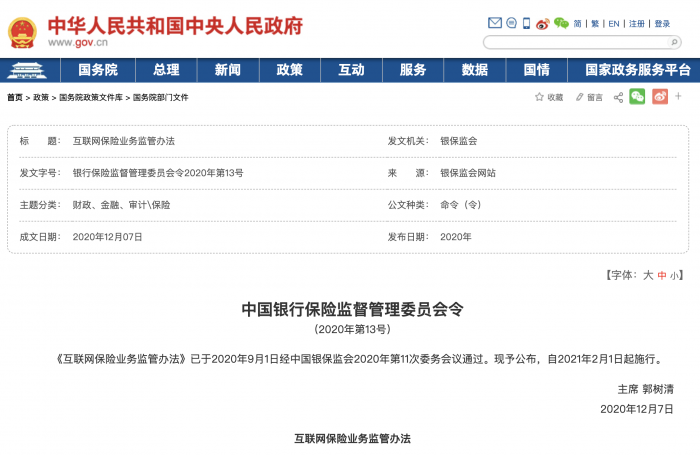700x455 pixels.
Task: Open the Weibo icon in header
Action: point(542,24)
